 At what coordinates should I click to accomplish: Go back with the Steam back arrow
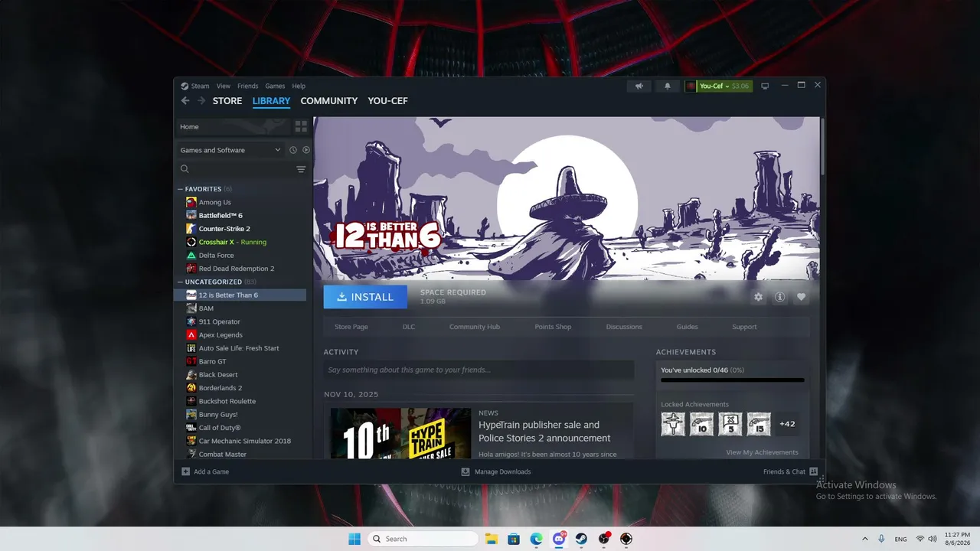[185, 101]
